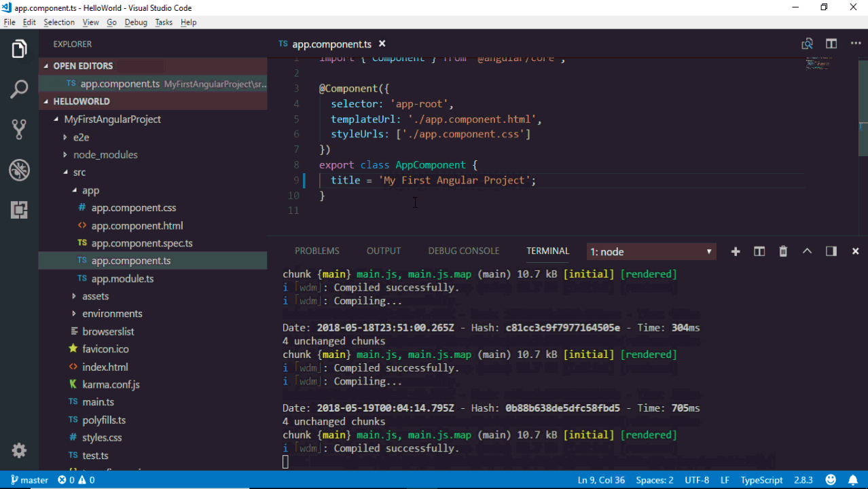Toggle the Explorer sidebar icon
This screenshot has height=489, width=868.
[x=19, y=49]
